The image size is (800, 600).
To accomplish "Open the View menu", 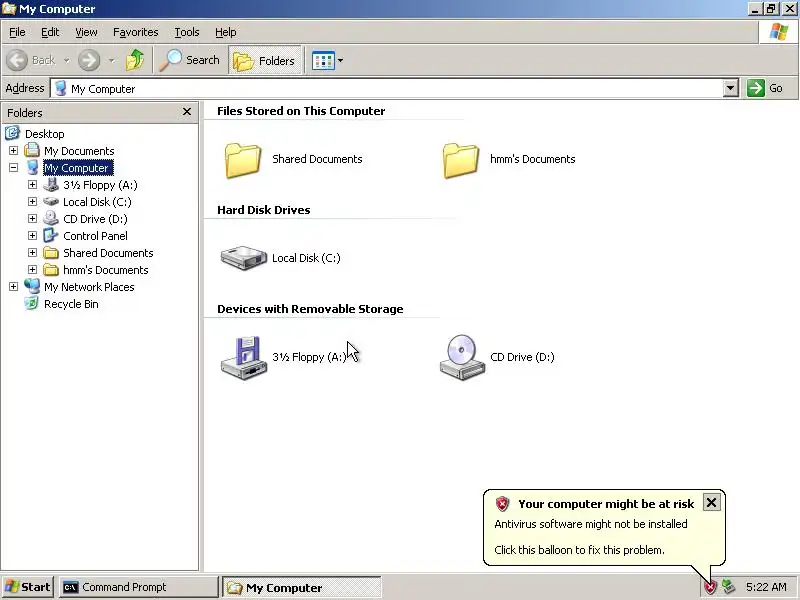I will point(86,32).
